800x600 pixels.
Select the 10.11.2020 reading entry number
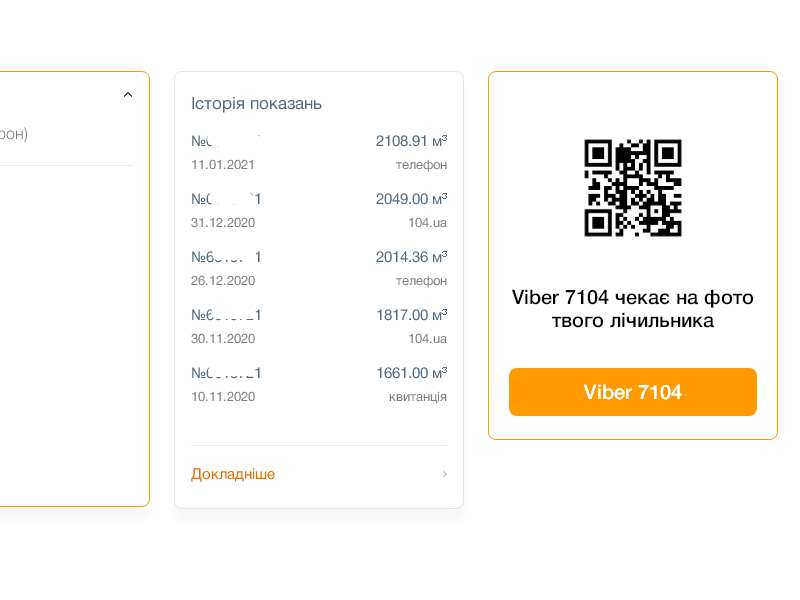(x=226, y=373)
